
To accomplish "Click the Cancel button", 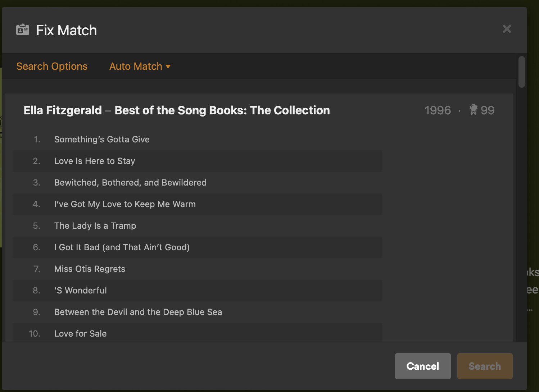I will point(423,366).
